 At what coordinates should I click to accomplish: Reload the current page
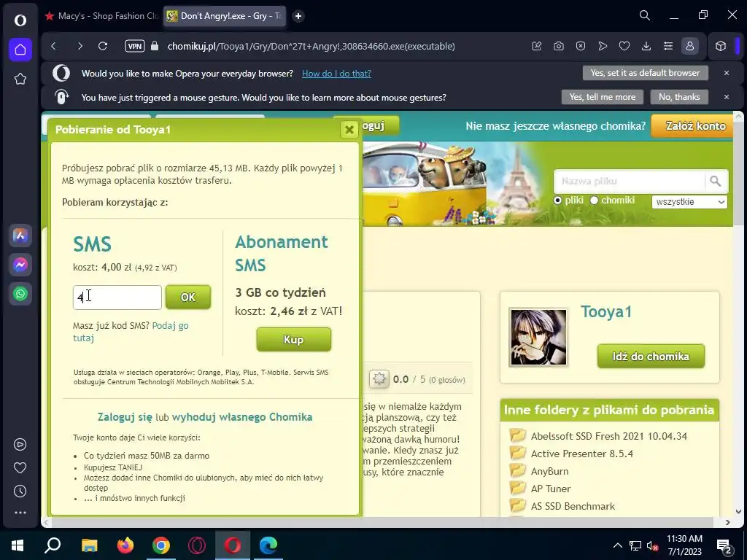102,46
